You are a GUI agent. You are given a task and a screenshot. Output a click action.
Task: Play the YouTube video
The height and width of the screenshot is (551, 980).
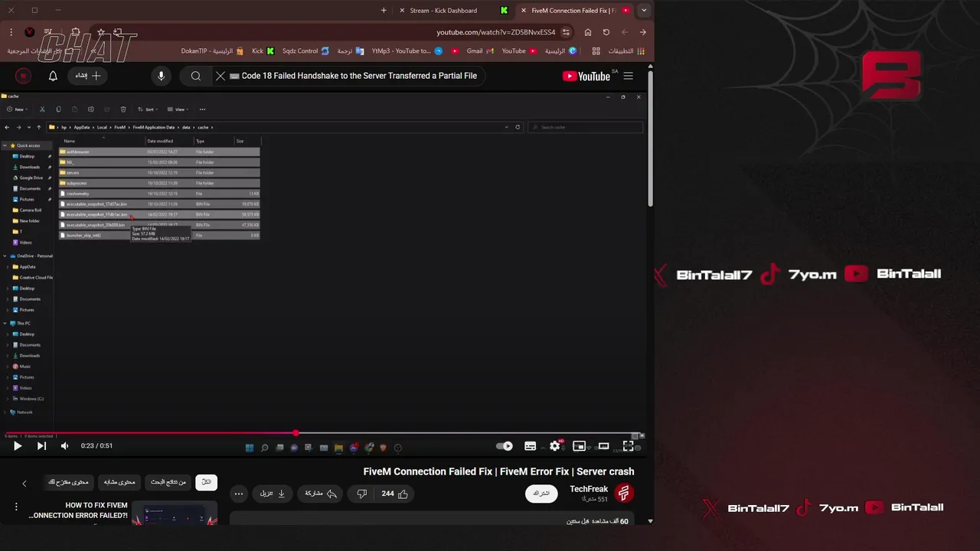[17, 446]
